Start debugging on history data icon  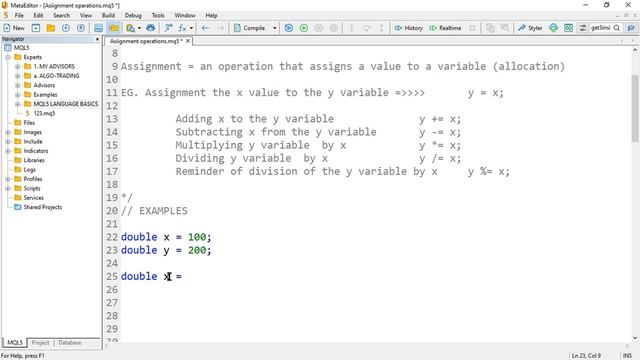point(289,28)
